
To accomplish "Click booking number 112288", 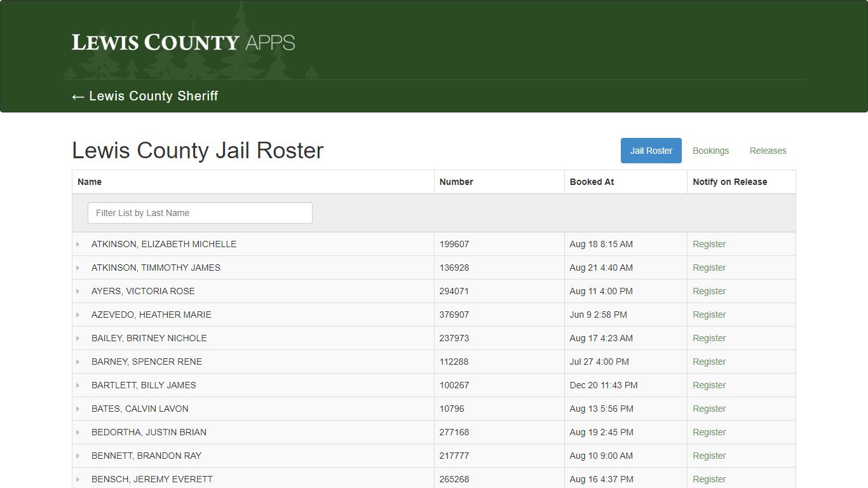I will [x=454, y=362].
